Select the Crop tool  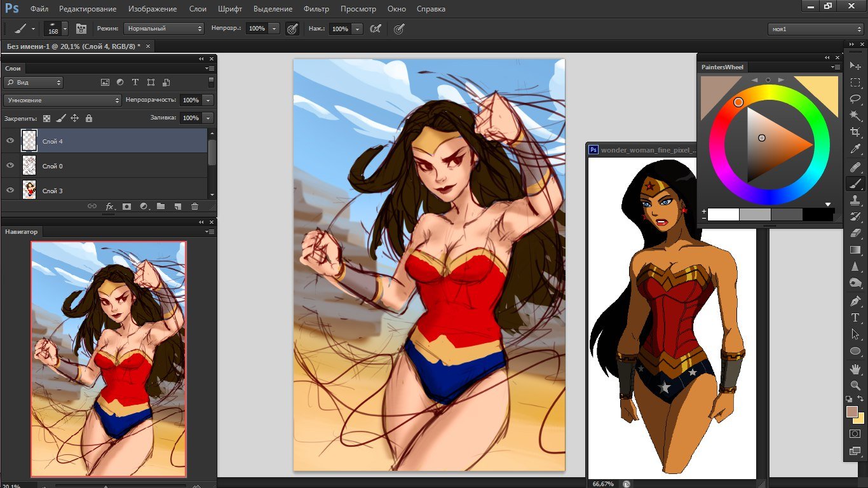click(855, 132)
